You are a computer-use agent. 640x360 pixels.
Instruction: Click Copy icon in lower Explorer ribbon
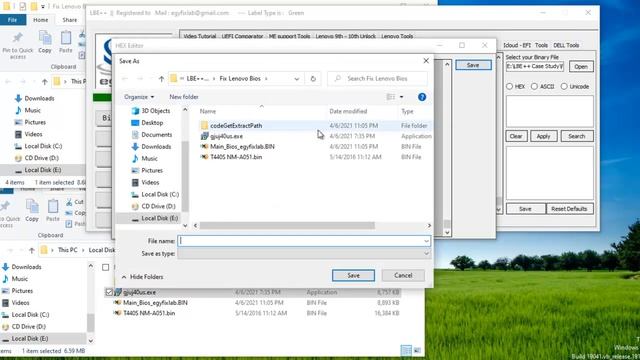[x=32, y=211]
